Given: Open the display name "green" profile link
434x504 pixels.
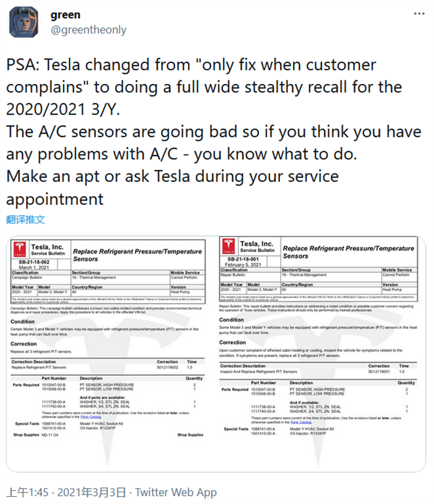Looking at the screenshot, I should (x=66, y=14).
